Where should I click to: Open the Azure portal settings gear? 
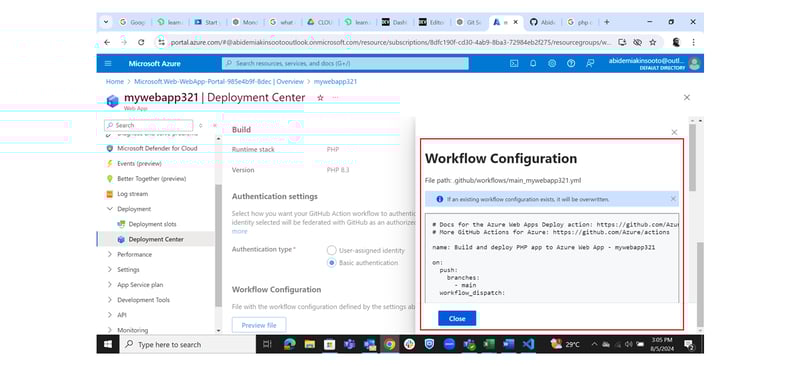[552, 64]
